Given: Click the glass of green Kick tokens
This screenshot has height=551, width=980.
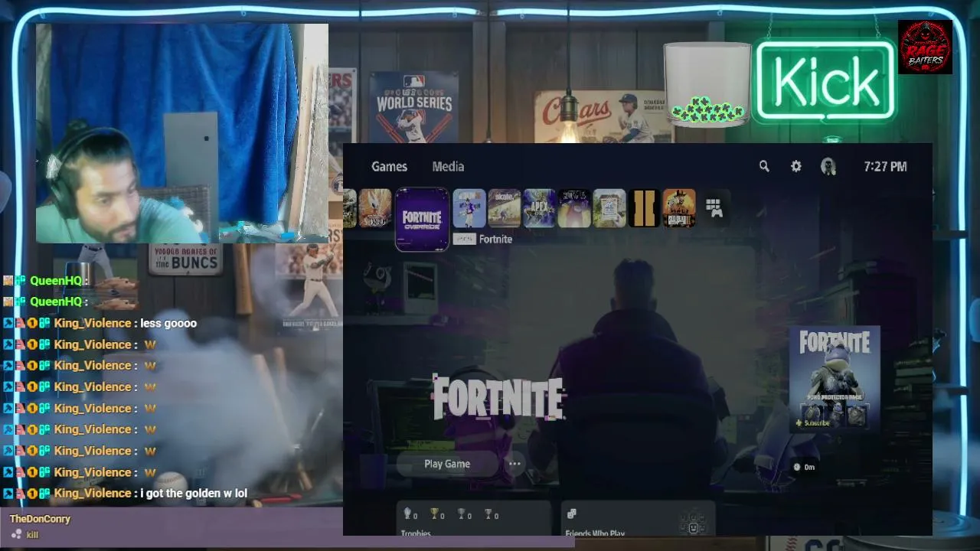Looking at the screenshot, I should (x=707, y=84).
